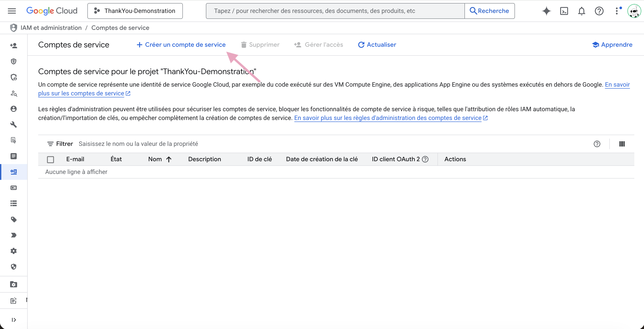Open administration rules learn-more link
The width and height of the screenshot is (644, 329).
click(387, 118)
